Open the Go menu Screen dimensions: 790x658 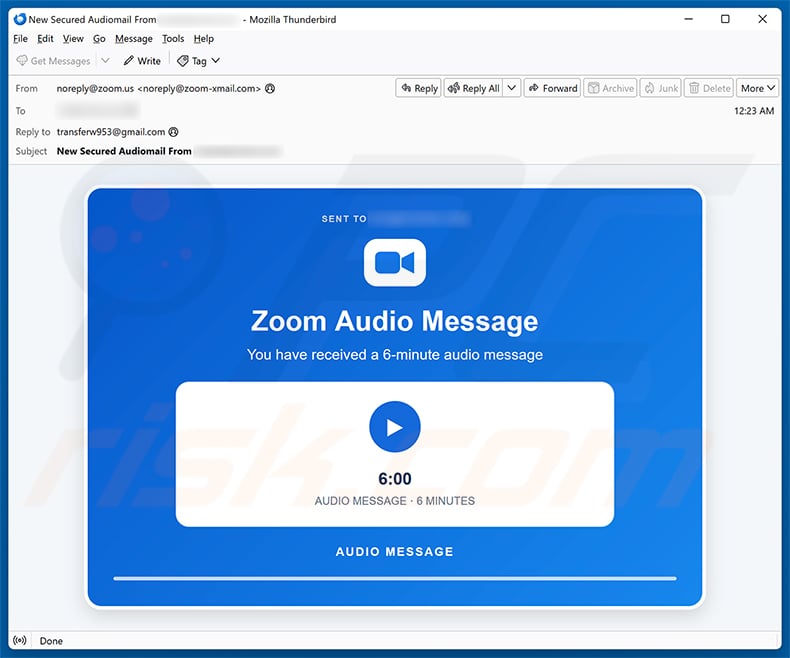tap(99, 39)
